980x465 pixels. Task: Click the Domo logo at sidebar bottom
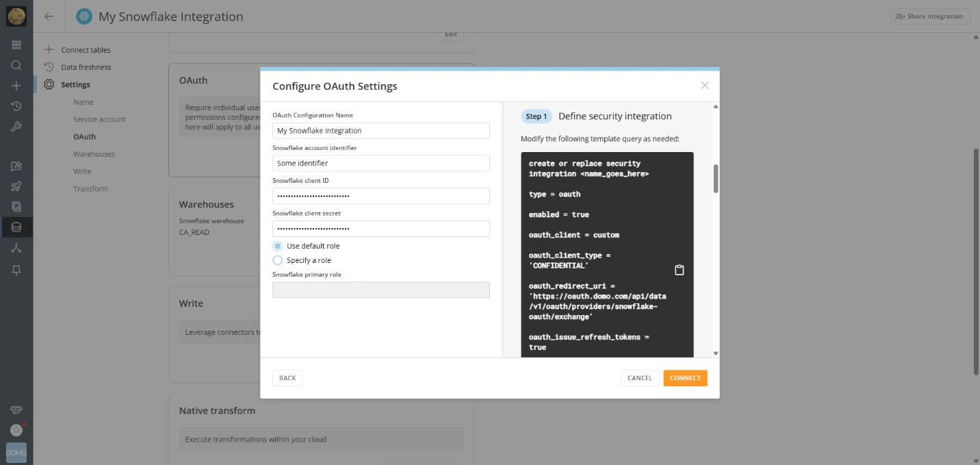pyautogui.click(x=16, y=453)
